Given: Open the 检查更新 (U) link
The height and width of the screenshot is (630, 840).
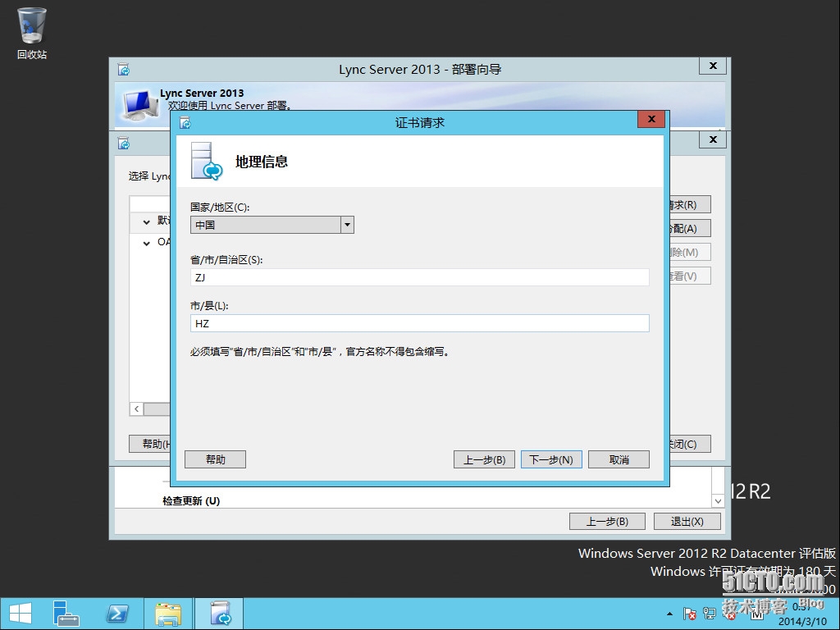Looking at the screenshot, I should (x=191, y=501).
